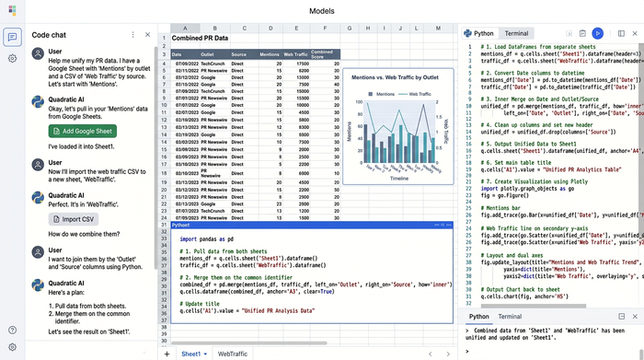Click the grayed icon left of clipboard icon
644x360 pixels.
(569, 33)
